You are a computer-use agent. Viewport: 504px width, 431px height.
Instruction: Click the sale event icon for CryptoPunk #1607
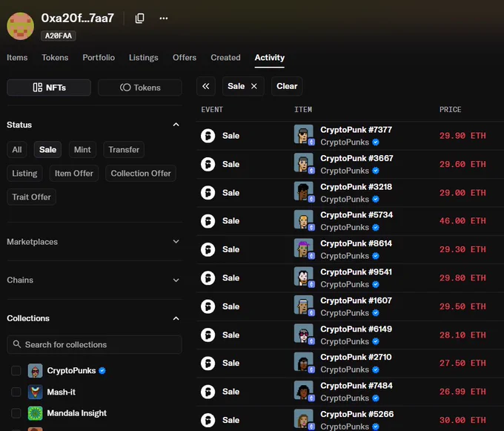point(208,306)
